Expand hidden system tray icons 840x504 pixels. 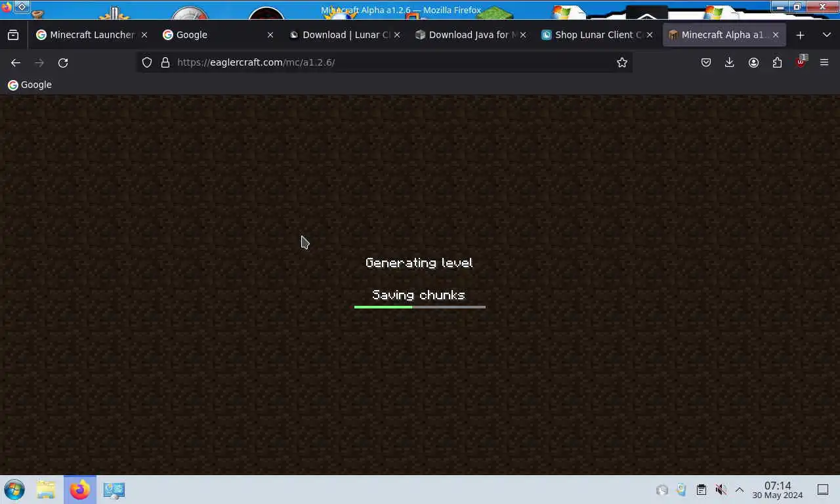click(740, 490)
